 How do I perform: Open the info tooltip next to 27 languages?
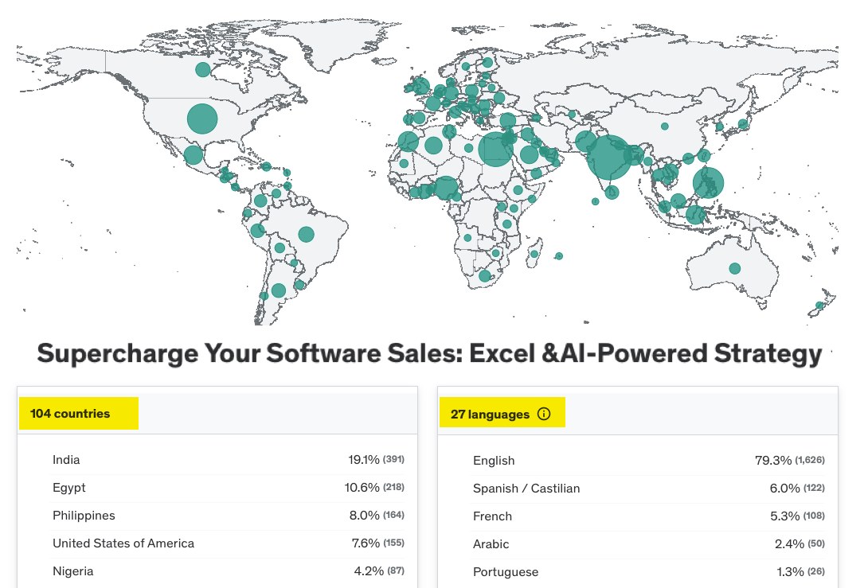(x=544, y=414)
